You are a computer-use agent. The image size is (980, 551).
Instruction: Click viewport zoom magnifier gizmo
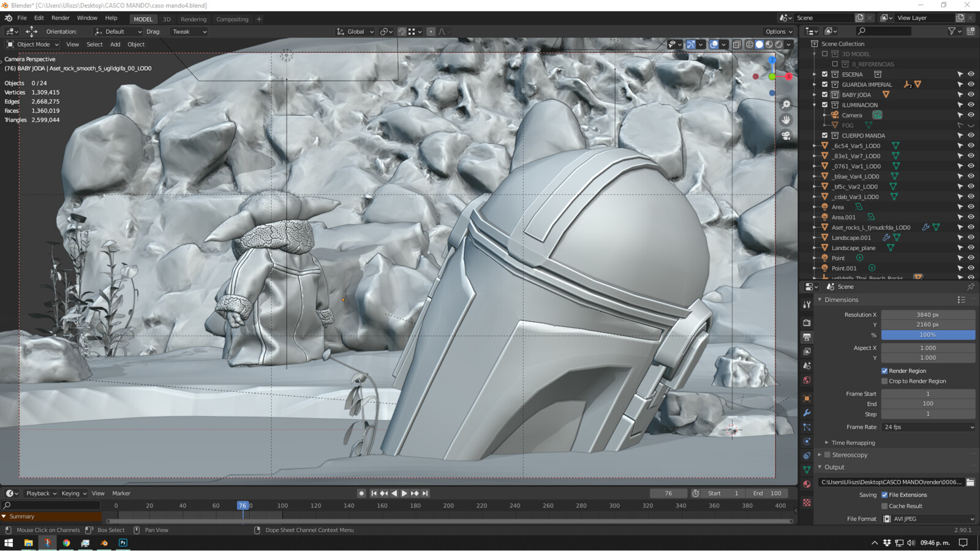(786, 105)
